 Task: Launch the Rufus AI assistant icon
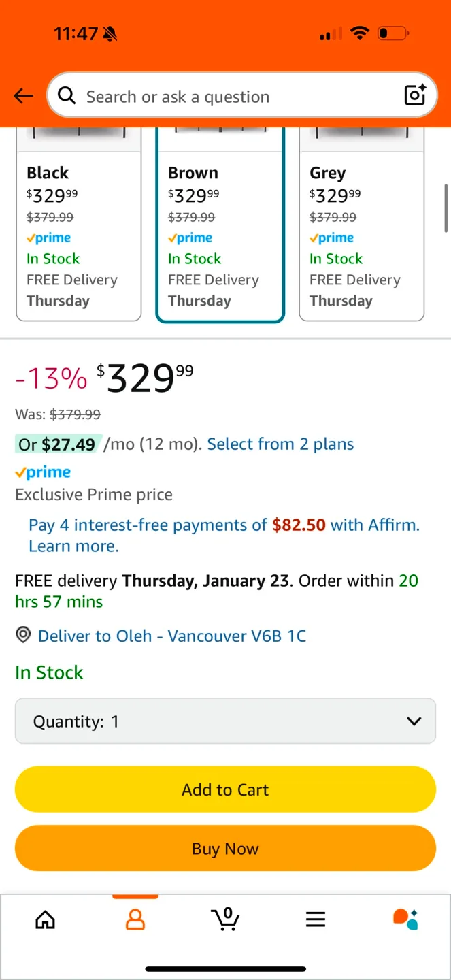405,919
